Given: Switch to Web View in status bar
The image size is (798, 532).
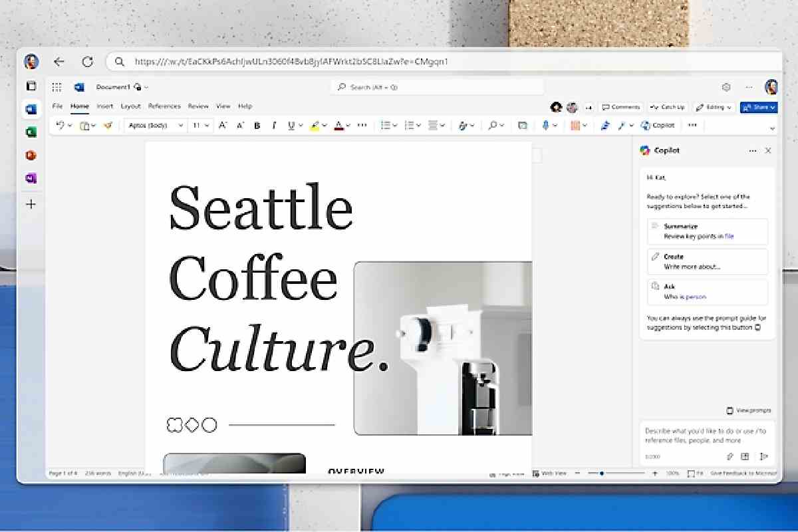Looking at the screenshot, I should pos(549,473).
